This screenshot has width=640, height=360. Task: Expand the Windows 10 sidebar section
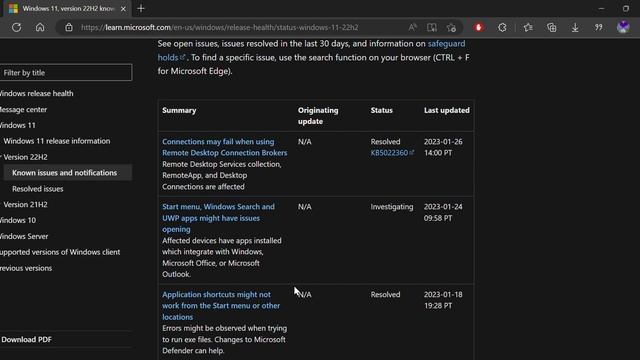[x=18, y=220]
